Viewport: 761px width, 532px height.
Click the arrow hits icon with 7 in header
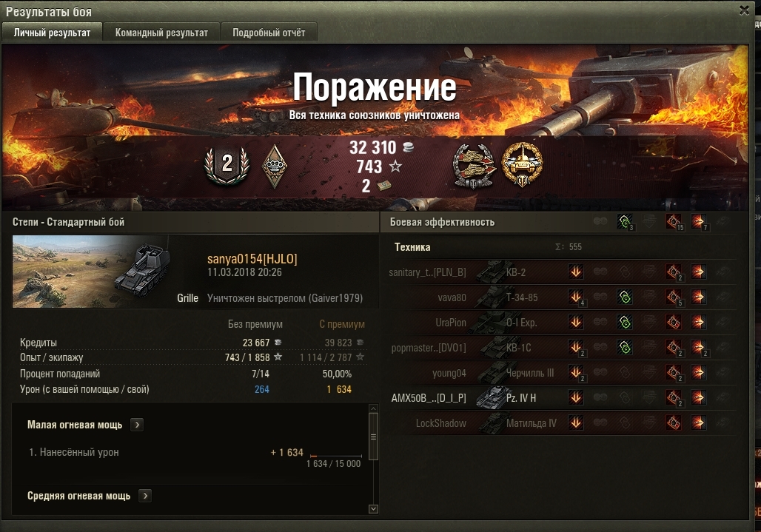point(698,222)
